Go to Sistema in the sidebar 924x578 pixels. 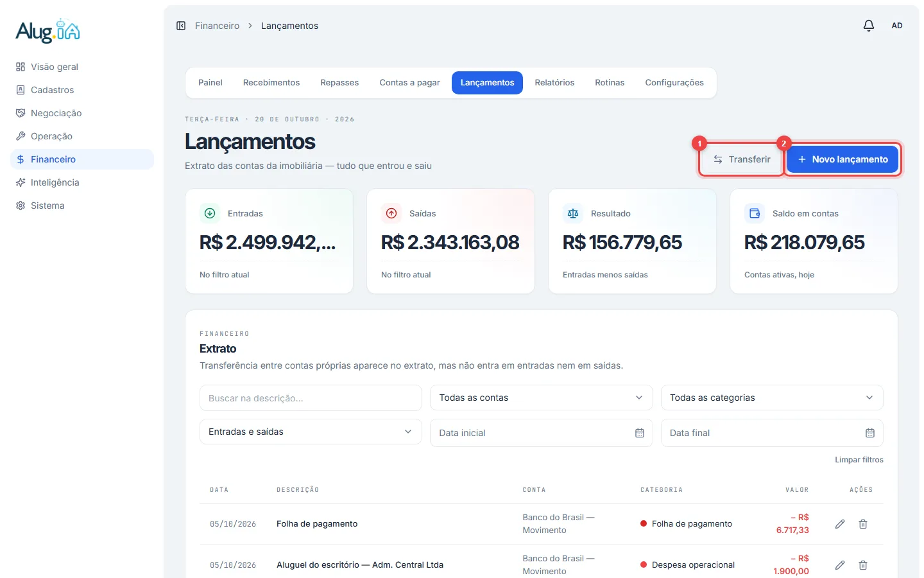pos(82,206)
